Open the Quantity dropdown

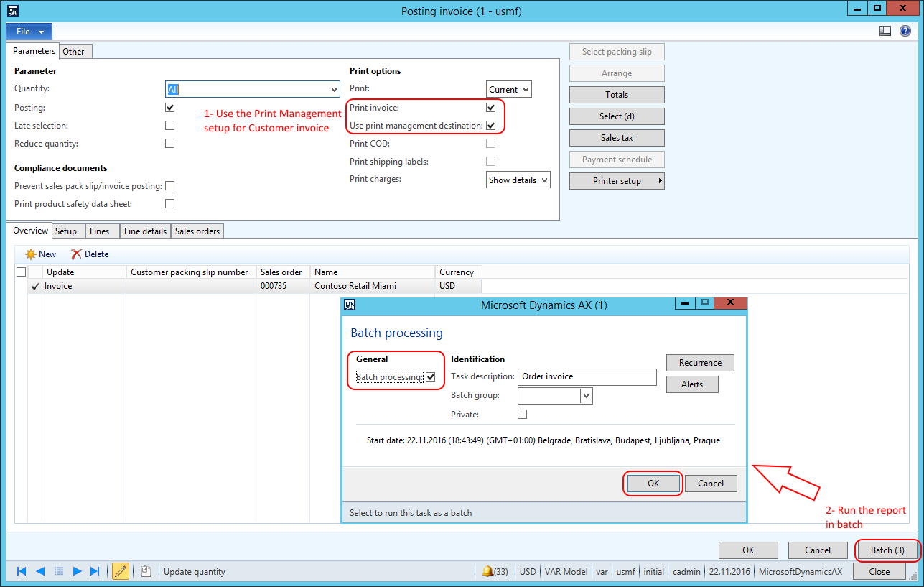[334, 90]
